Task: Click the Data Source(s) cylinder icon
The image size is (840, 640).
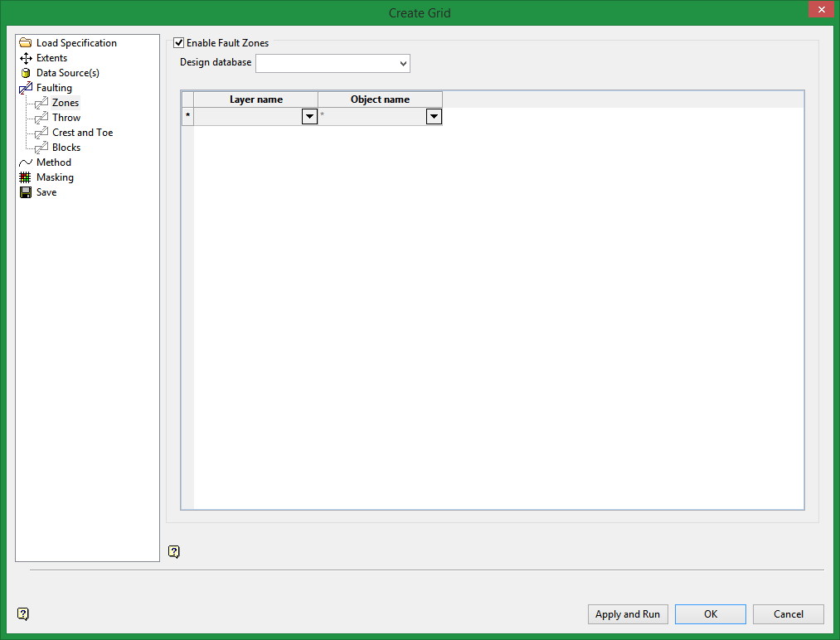Action: 25,73
